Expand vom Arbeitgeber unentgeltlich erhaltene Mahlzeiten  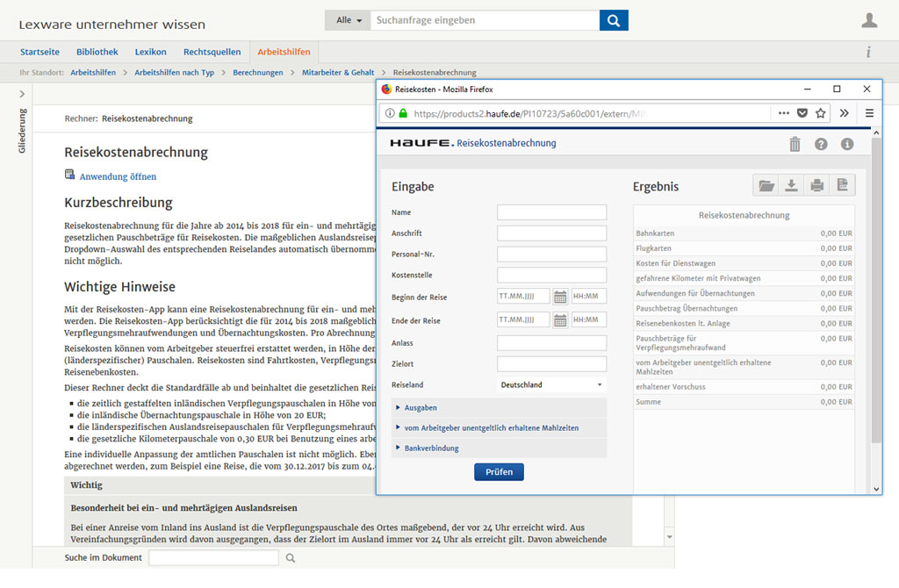(x=499, y=428)
